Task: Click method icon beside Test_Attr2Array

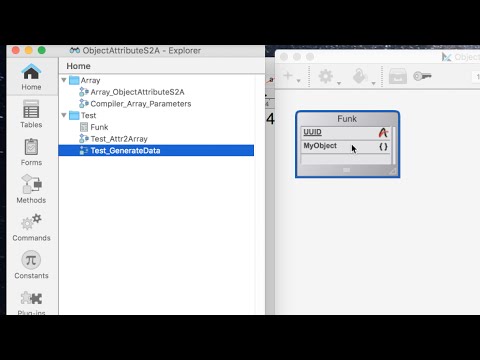Action: (x=84, y=139)
